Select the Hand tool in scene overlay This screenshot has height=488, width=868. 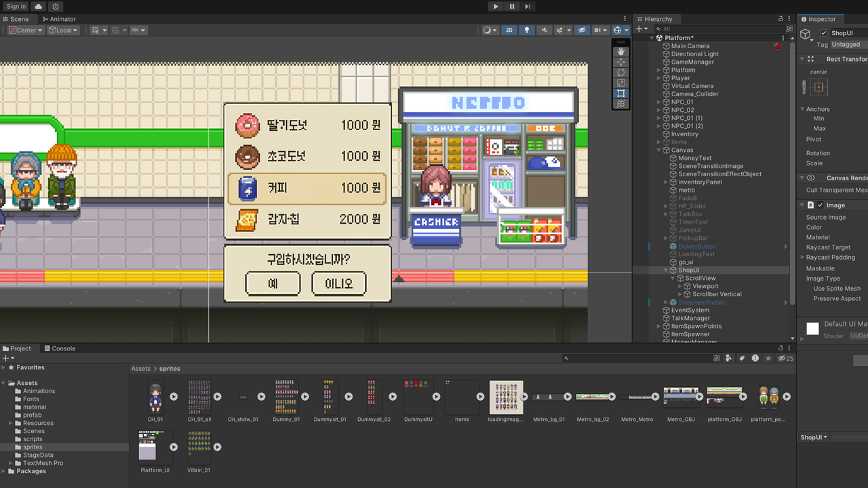pos(621,52)
